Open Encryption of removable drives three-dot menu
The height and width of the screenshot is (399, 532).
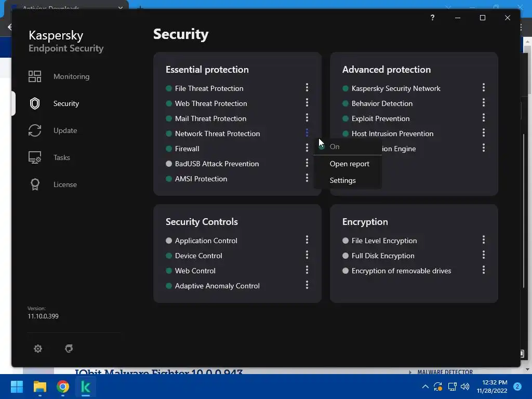pyautogui.click(x=484, y=270)
